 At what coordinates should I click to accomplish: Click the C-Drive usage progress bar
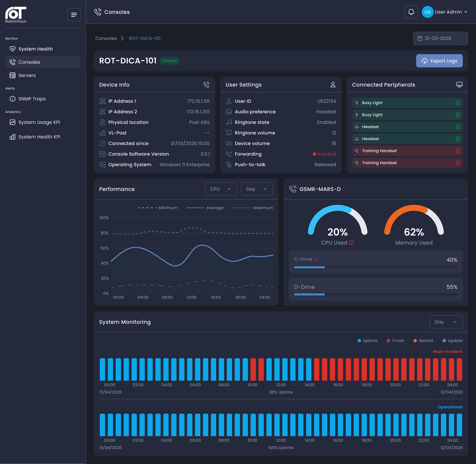(376, 267)
